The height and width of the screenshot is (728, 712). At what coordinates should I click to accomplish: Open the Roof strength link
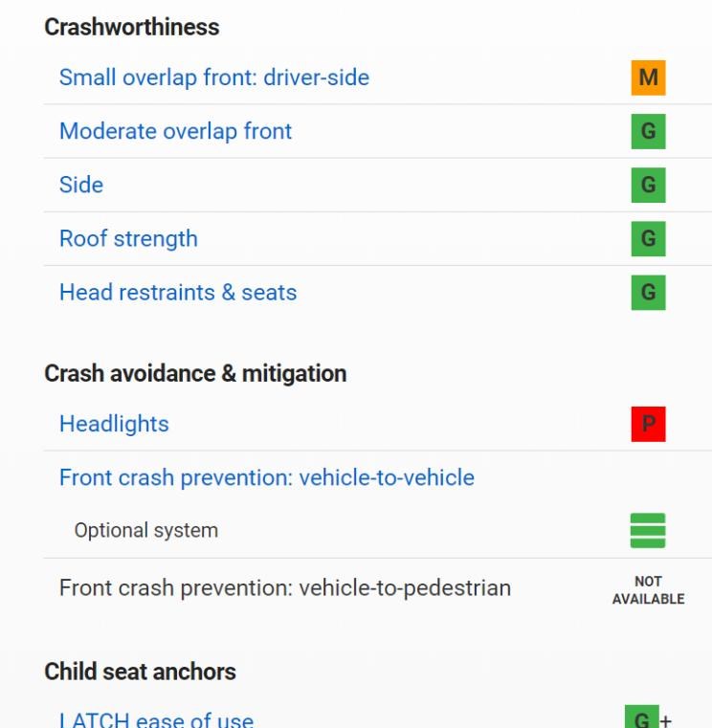pos(128,239)
